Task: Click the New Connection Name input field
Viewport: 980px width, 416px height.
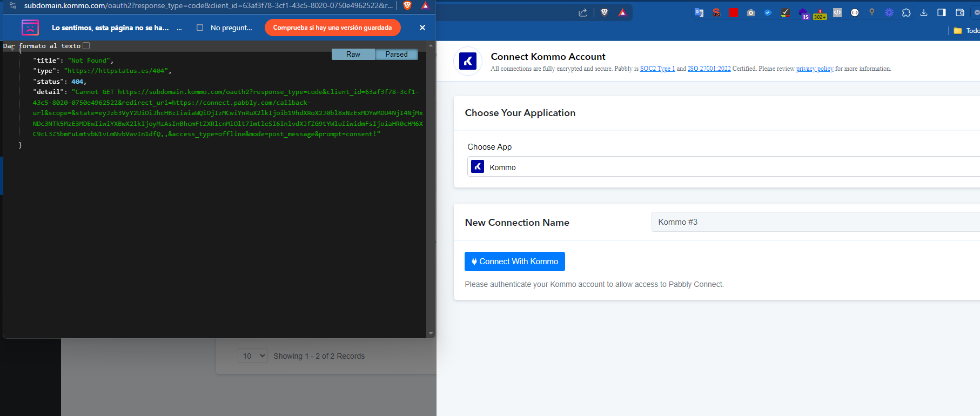Action: (x=816, y=222)
